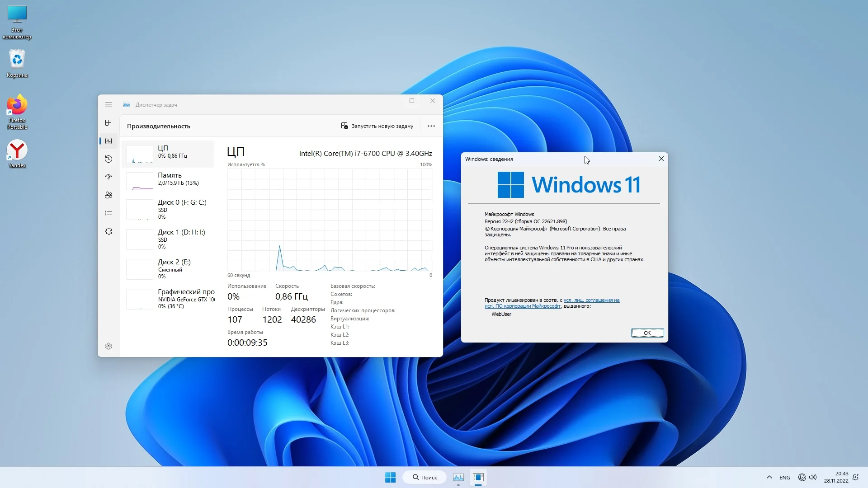Click the ENG language indicator
This screenshot has width=868, height=488.
click(x=785, y=478)
